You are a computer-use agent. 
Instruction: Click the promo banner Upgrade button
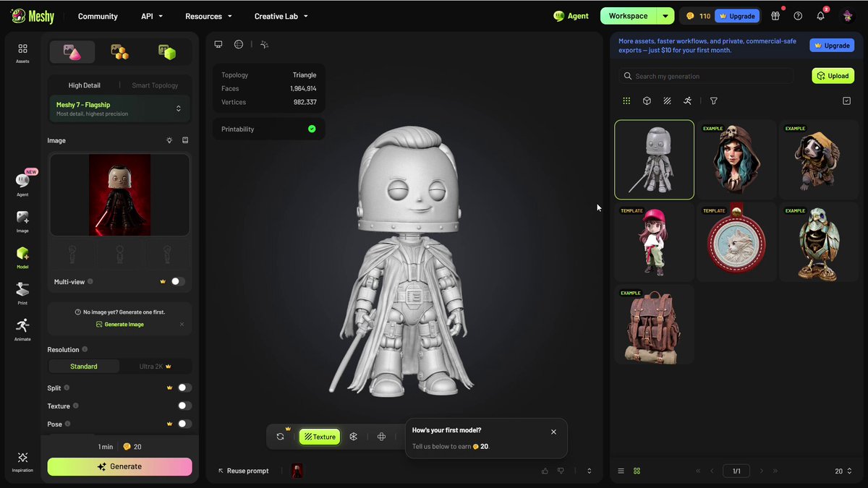[832, 45]
